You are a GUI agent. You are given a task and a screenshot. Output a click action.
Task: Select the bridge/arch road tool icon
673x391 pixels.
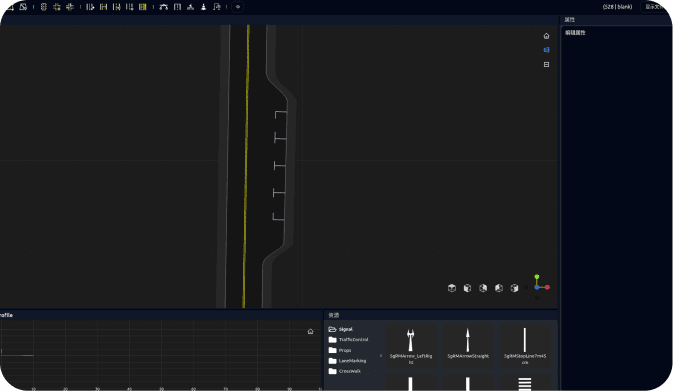tap(164, 7)
